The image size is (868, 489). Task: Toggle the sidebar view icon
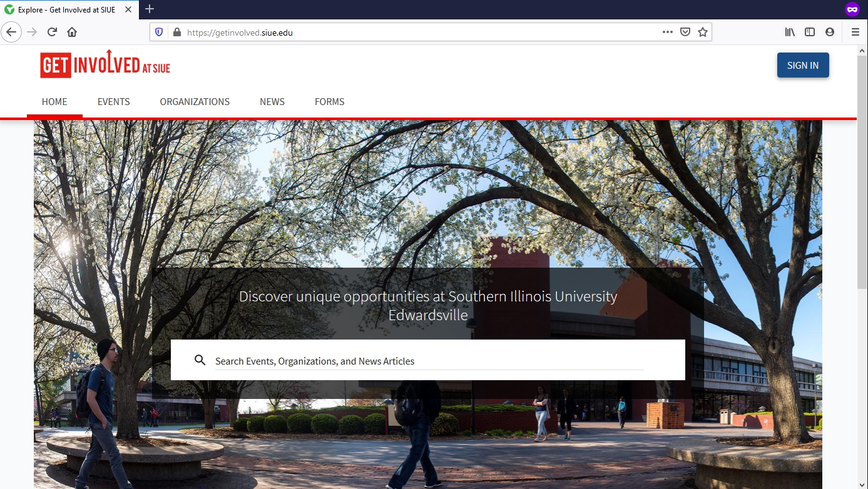pyautogui.click(x=810, y=32)
